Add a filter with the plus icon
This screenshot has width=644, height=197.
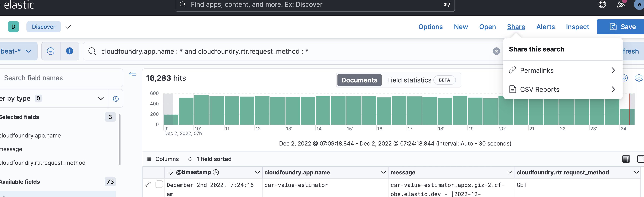[x=69, y=51]
